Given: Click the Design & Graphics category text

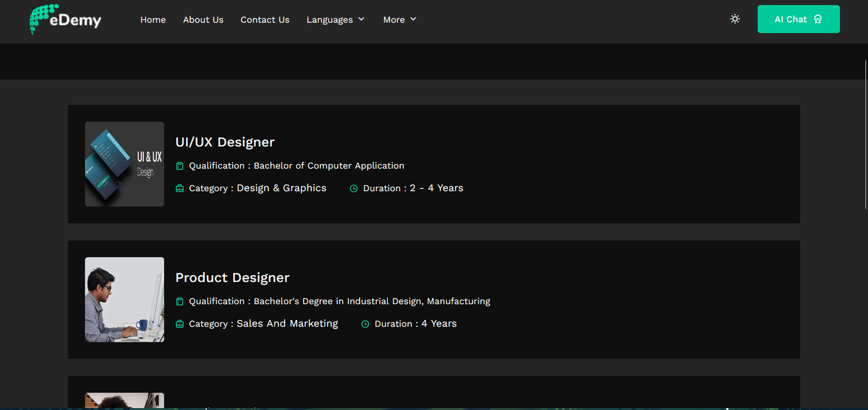Looking at the screenshot, I should [281, 188].
